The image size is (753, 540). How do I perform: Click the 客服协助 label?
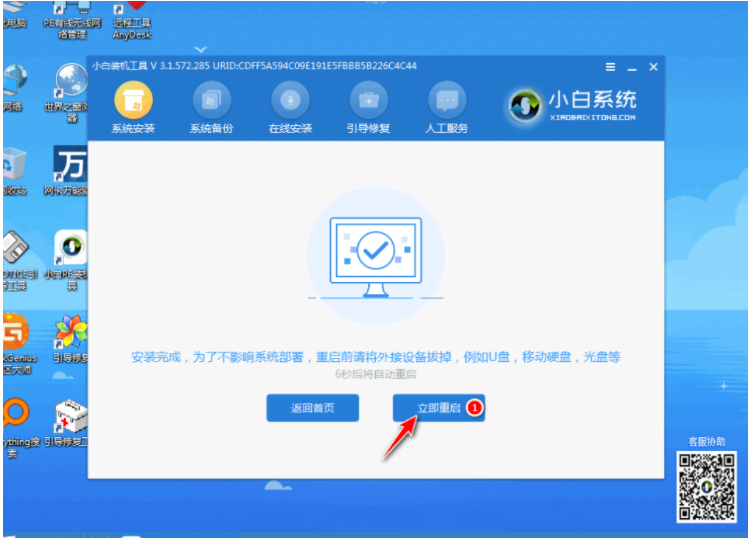706,442
